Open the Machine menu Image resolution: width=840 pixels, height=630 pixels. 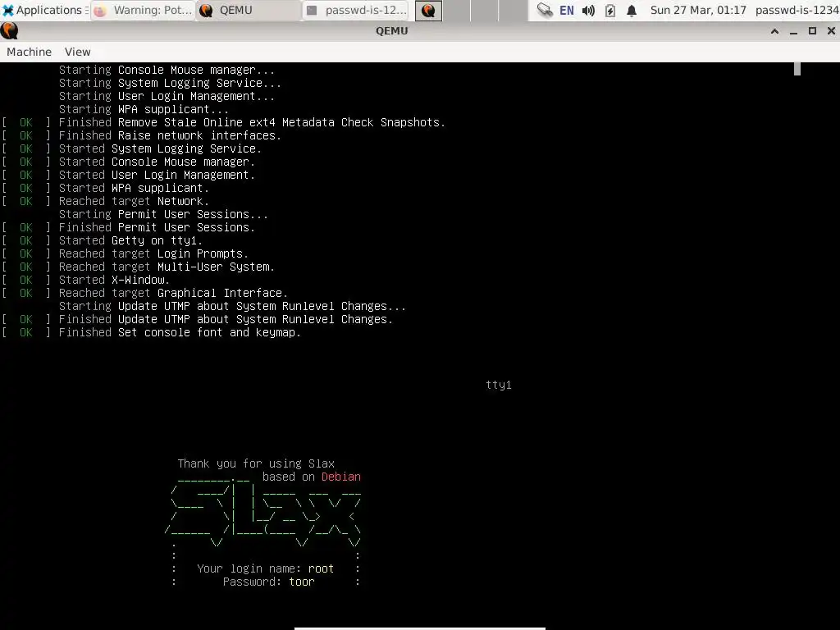(x=29, y=52)
